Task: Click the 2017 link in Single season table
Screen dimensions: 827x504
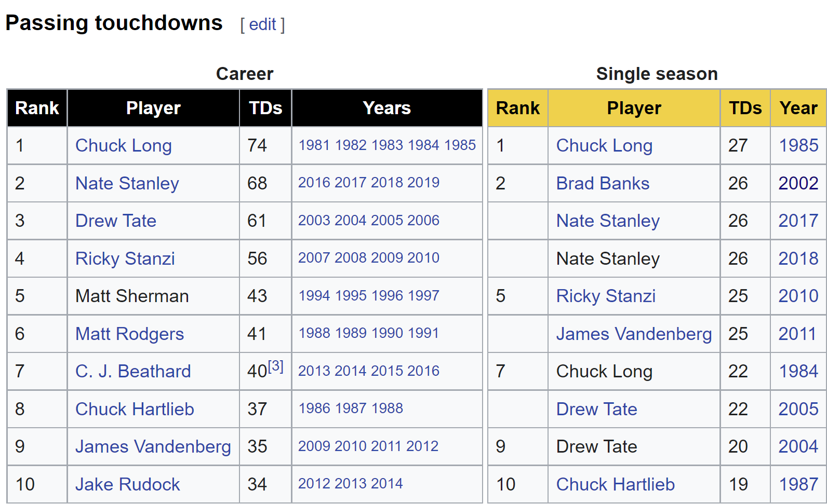Action: click(798, 221)
